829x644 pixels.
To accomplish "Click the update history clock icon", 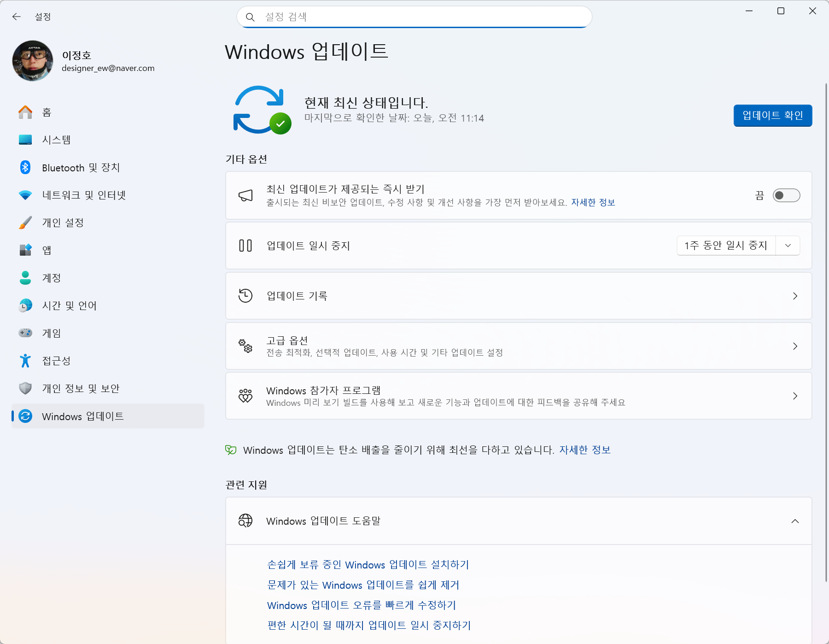I will tap(245, 296).
